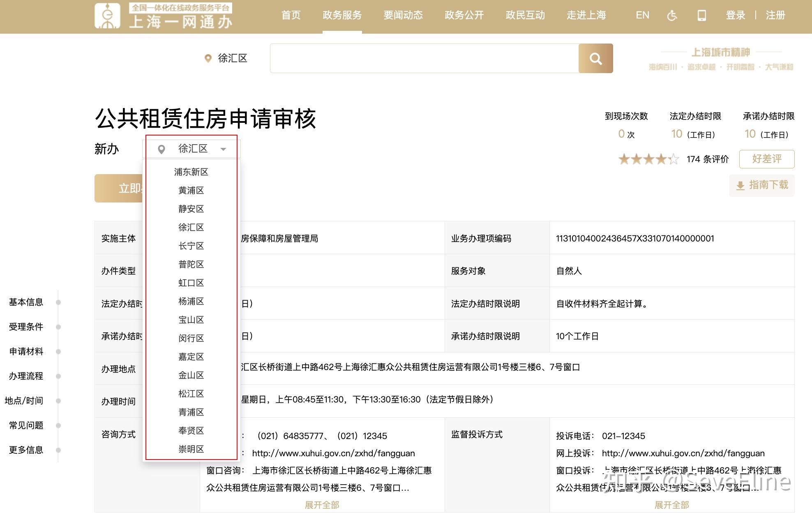Select 宝山区 from the district list

point(191,320)
